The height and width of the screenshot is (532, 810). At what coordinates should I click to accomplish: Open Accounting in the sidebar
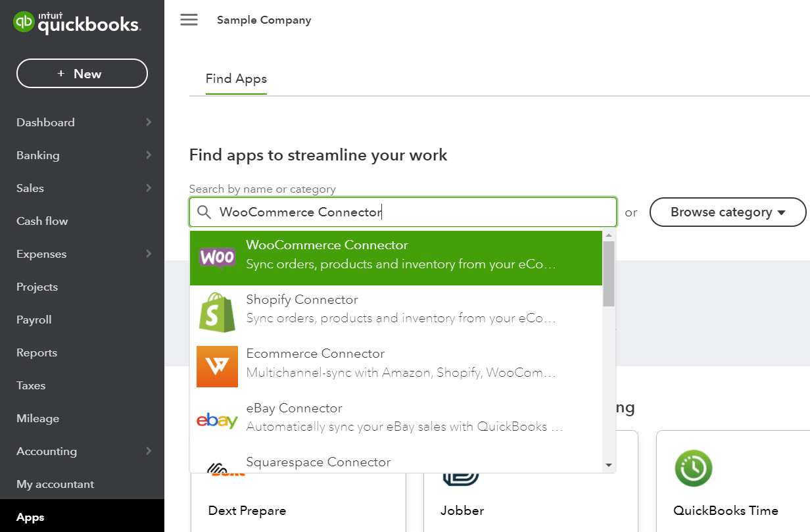[x=82, y=451]
